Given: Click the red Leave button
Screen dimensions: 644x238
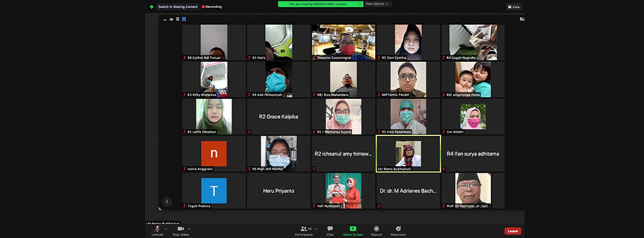Looking at the screenshot, I should pyautogui.click(x=513, y=231).
